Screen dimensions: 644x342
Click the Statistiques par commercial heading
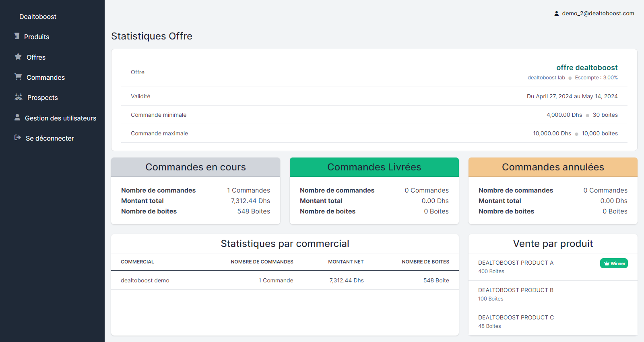point(285,244)
